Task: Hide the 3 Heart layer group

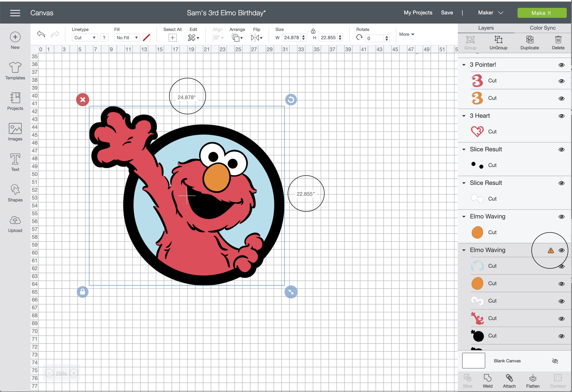Action: coord(561,116)
